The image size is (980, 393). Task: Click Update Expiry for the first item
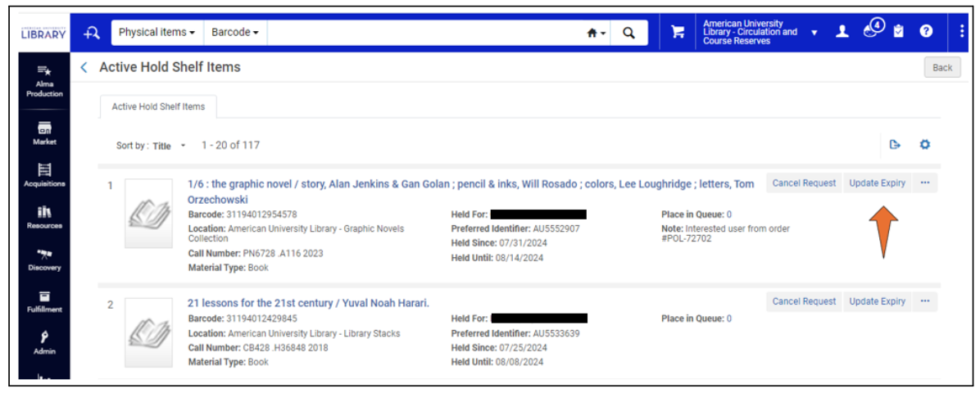877,183
